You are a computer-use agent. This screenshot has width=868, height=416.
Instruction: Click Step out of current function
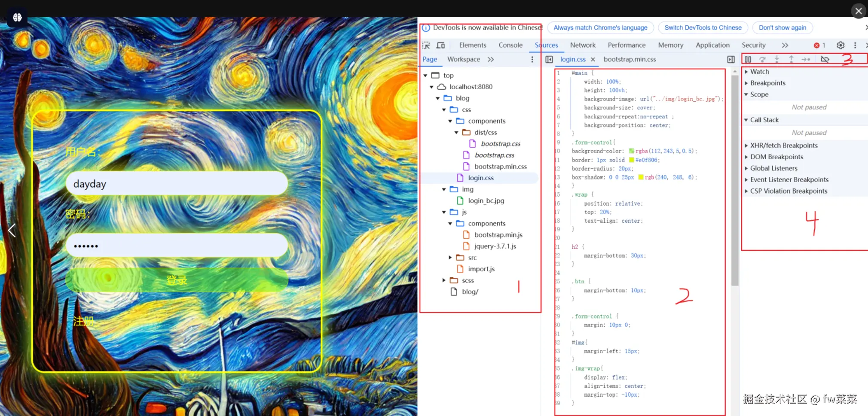point(791,59)
